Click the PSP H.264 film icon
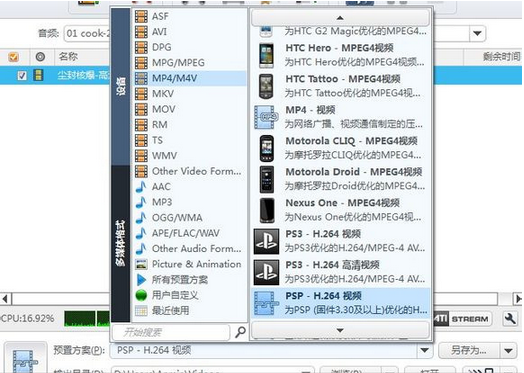The height and width of the screenshot is (373, 524). pyautogui.click(x=266, y=303)
